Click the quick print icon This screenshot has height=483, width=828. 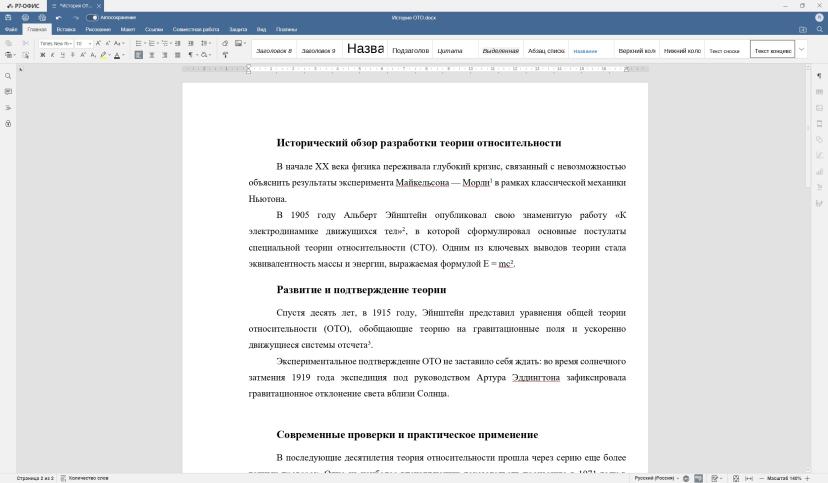pyautogui.click(x=42, y=17)
